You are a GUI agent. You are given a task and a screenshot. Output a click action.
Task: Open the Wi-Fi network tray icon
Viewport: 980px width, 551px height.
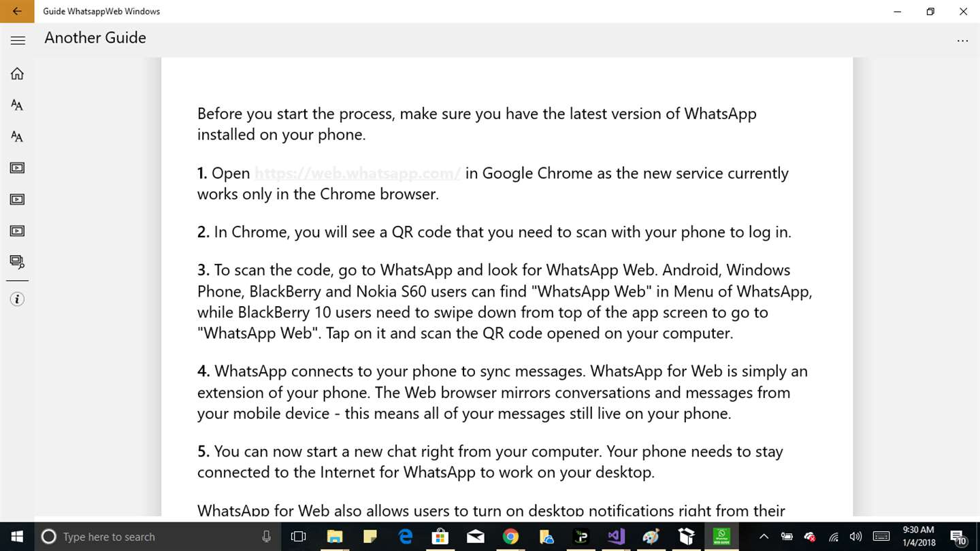pos(834,537)
